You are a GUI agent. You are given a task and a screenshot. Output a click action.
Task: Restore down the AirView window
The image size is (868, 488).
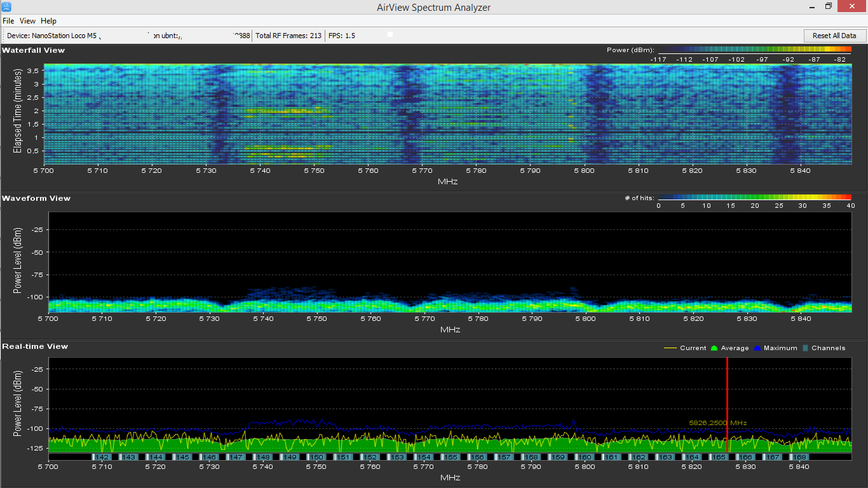tap(829, 7)
